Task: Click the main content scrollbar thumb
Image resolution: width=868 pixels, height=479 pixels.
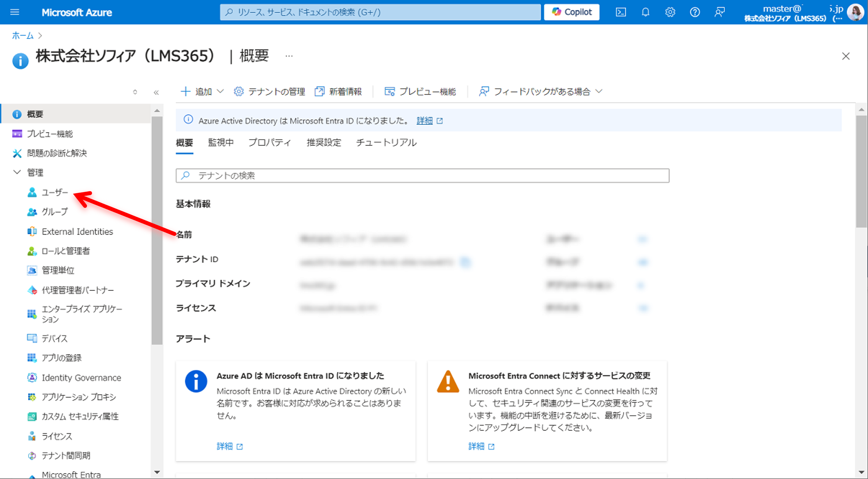Action: point(861,172)
